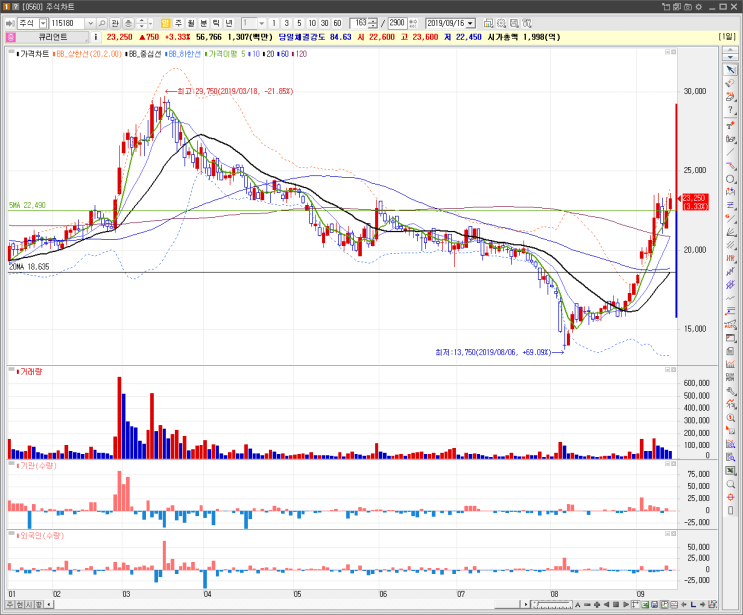Image resolution: width=743 pixels, height=615 pixels.
Task: Click the undo drawing tool icon
Action: click(x=730, y=83)
